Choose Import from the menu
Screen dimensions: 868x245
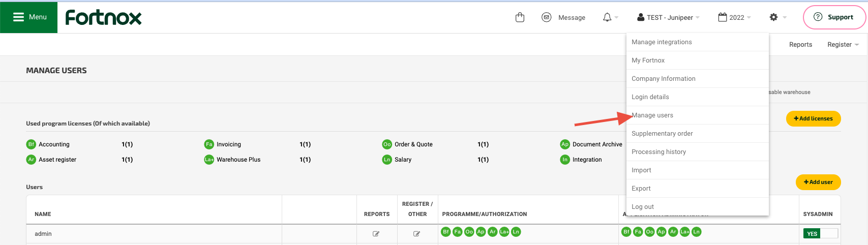click(x=697, y=170)
